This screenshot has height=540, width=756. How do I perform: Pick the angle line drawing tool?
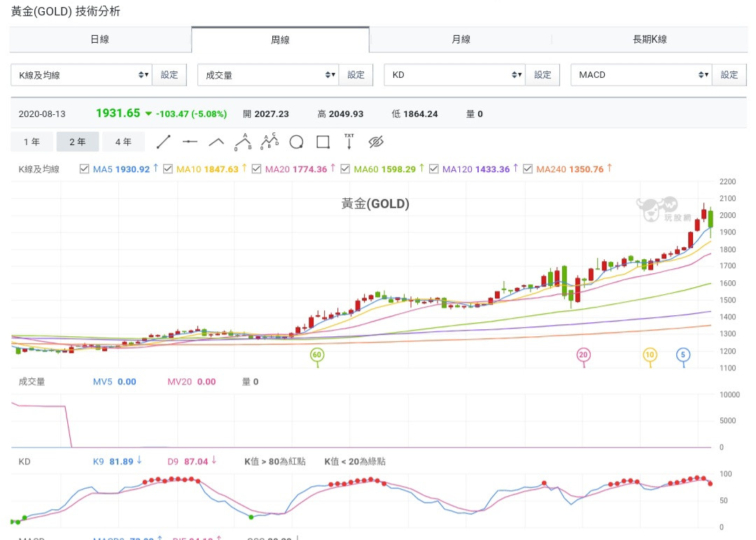coord(216,142)
